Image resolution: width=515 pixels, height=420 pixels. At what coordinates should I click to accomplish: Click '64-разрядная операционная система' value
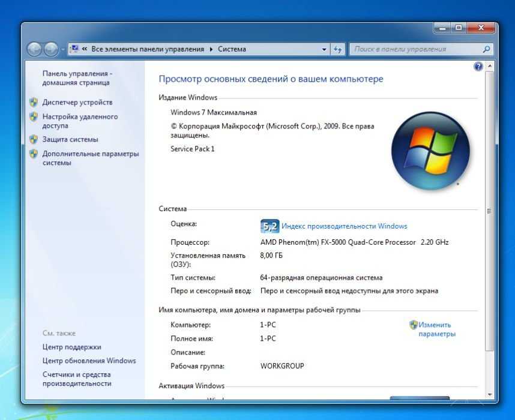[321, 278]
